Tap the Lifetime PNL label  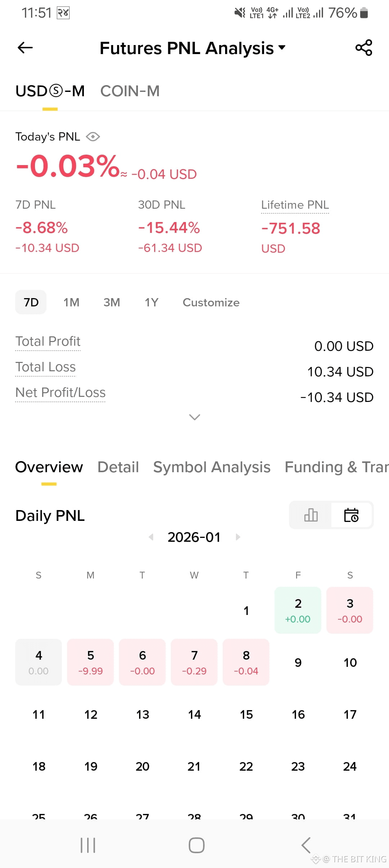click(x=295, y=205)
